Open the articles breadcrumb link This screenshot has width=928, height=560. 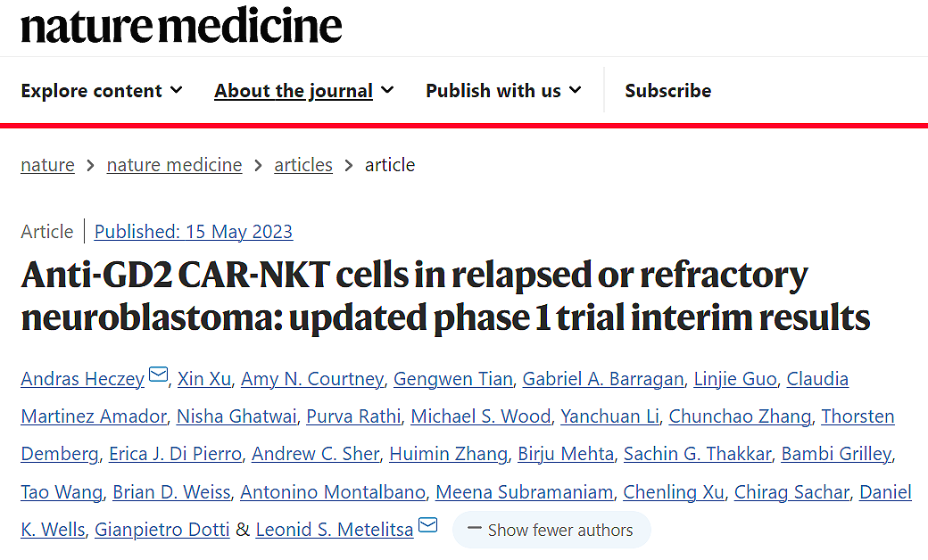pos(303,164)
